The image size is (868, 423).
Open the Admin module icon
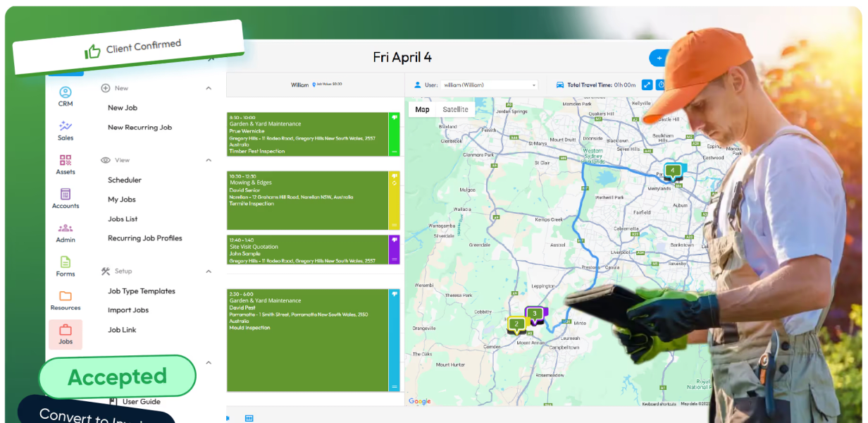coord(66,228)
